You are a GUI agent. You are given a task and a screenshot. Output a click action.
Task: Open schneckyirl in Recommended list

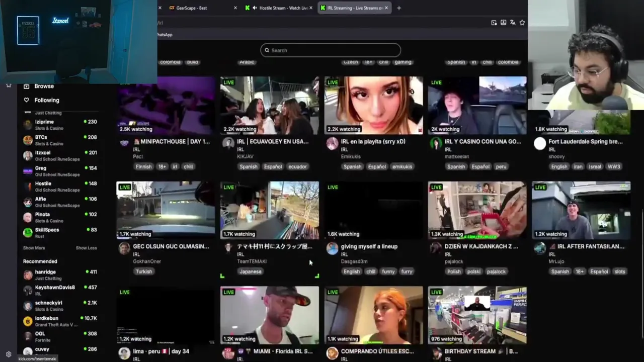click(x=60, y=306)
